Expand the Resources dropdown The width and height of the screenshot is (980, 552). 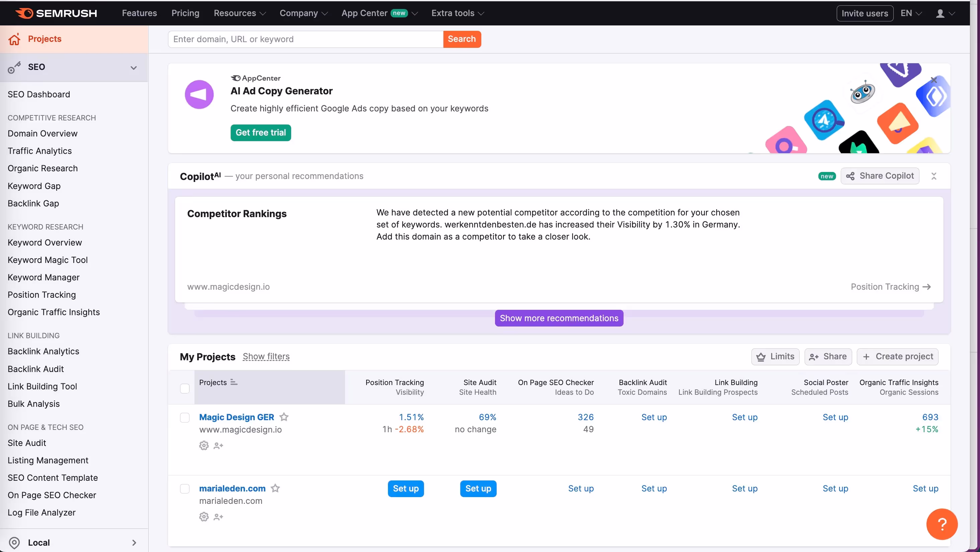click(x=240, y=13)
